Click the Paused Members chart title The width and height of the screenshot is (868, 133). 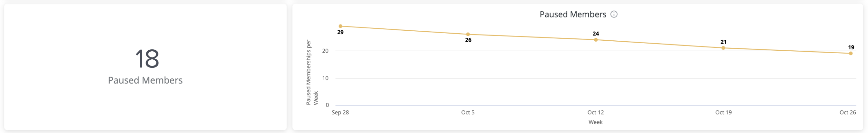pyautogui.click(x=573, y=15)
